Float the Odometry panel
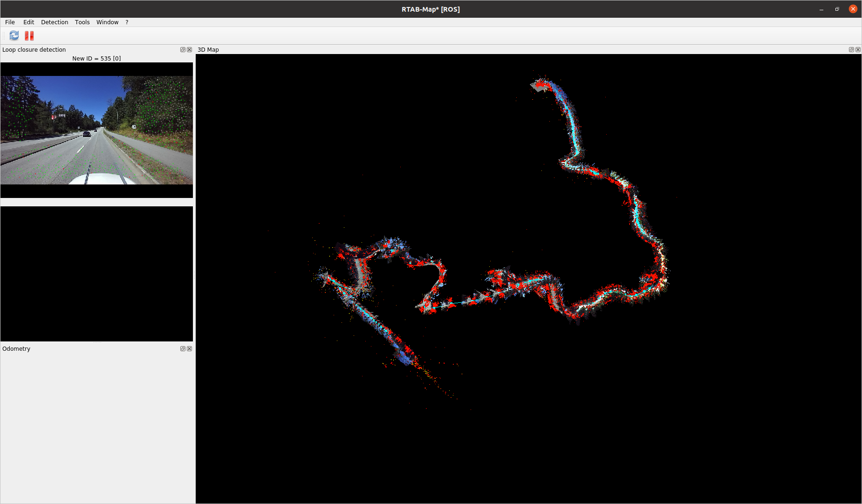862x504 pixels. tap(183, 349)
